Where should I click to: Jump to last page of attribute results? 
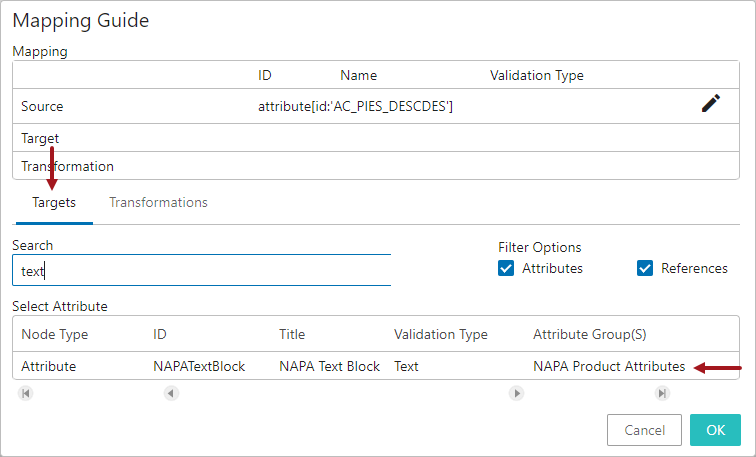tap(662, 393)
